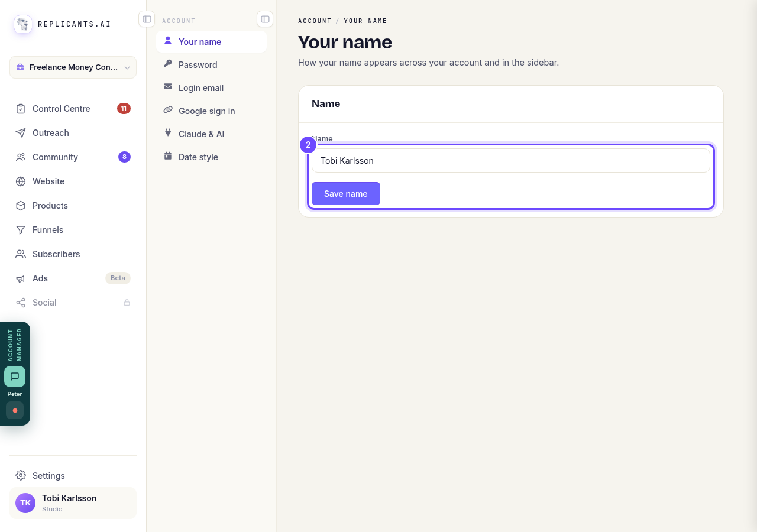
Task: Click the Account breadcrumb link
Action: click(x=315, y=21)
